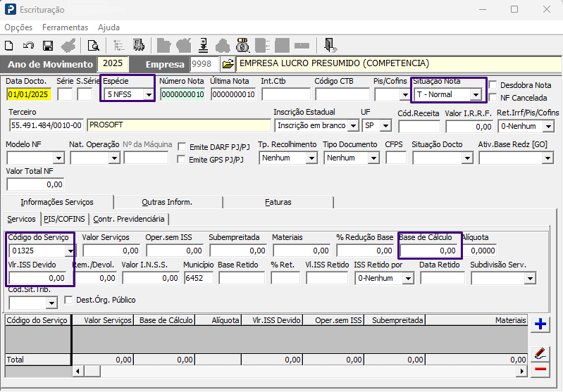Screen dimensions: 563x392
Task: Open the Pis/Cofins dropdown
Action: coord(405,95)
